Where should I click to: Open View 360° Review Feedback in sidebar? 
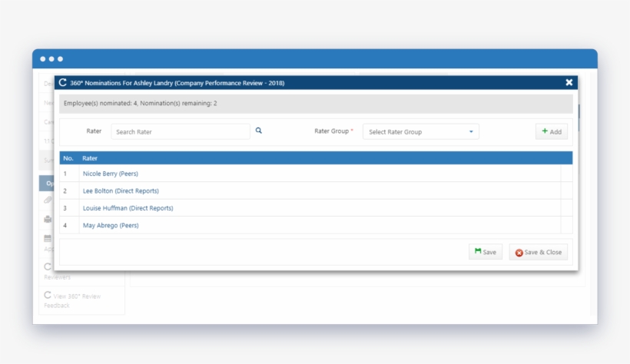click(x=72, y=300)
